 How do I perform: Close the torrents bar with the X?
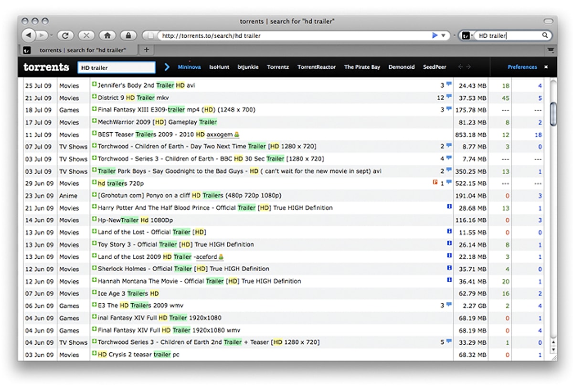pos(546,67)
